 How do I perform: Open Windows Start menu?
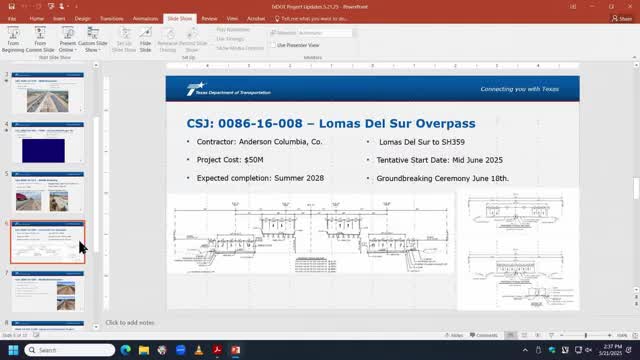tap(13, 350)
